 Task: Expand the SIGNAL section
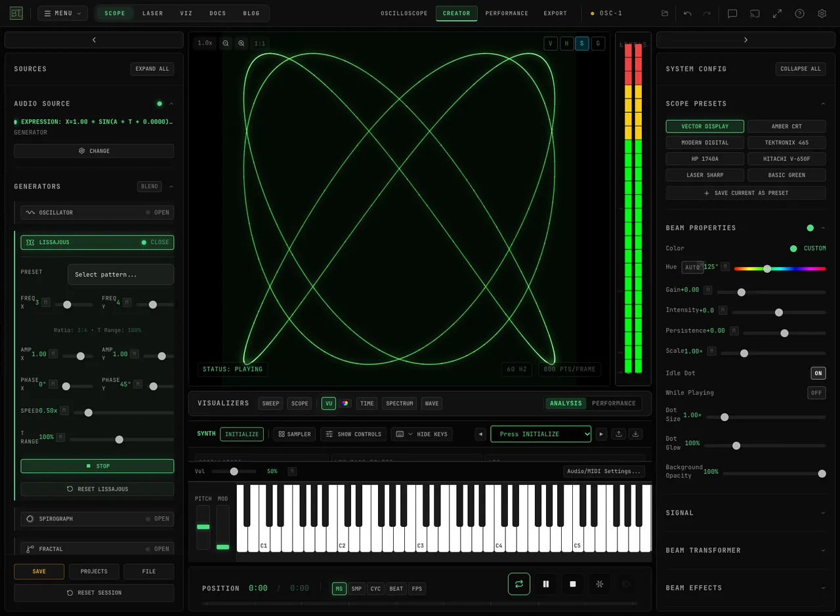(745, 513)
